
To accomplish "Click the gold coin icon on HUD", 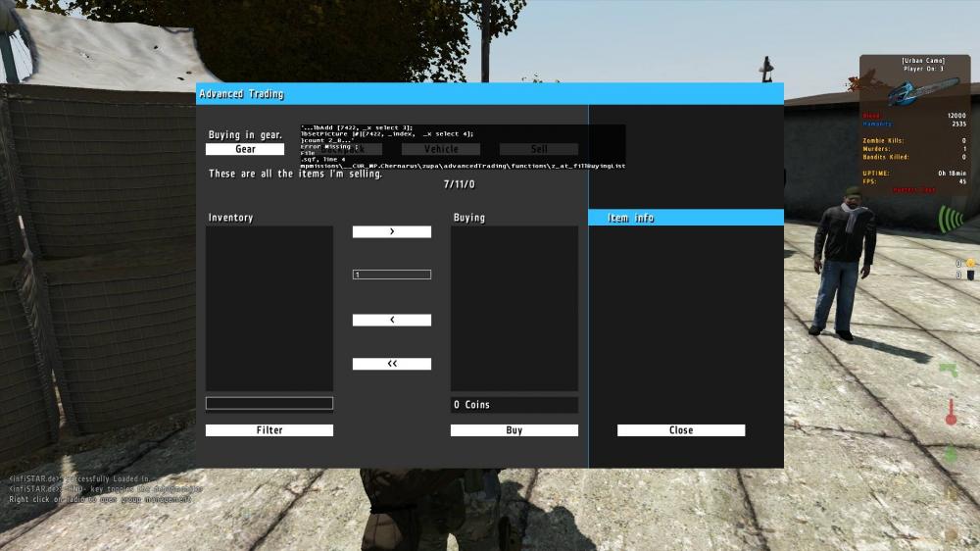I will click(x=969, y=263).
